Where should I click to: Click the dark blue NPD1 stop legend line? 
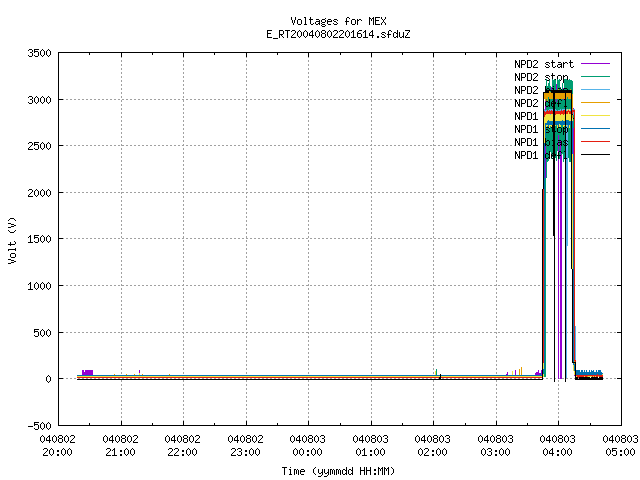595,129
